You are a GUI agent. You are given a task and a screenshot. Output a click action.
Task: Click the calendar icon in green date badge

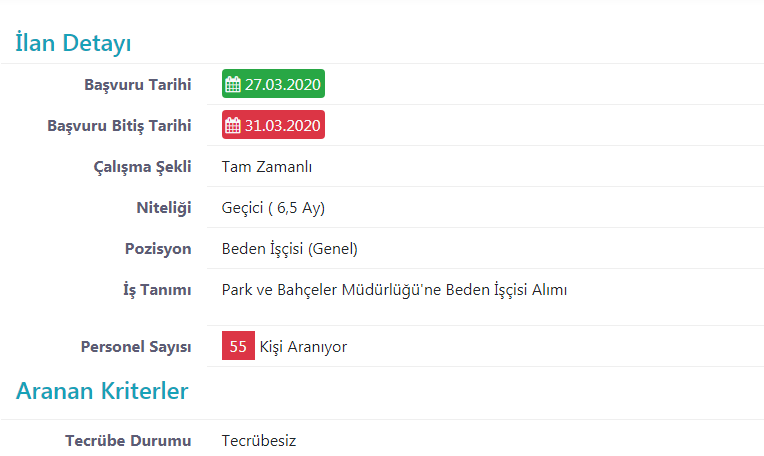pos(233,84)
